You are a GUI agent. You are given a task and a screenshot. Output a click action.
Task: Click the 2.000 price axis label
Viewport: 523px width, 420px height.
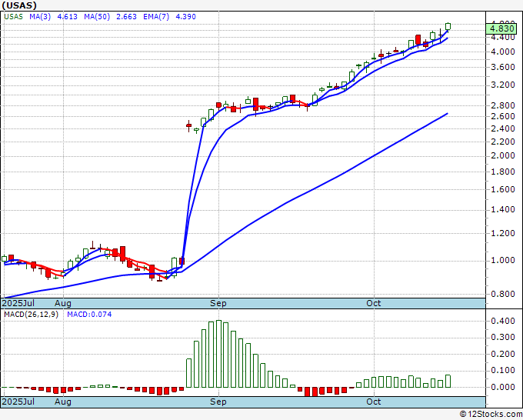pyautogui.click(x=503, y=155)
